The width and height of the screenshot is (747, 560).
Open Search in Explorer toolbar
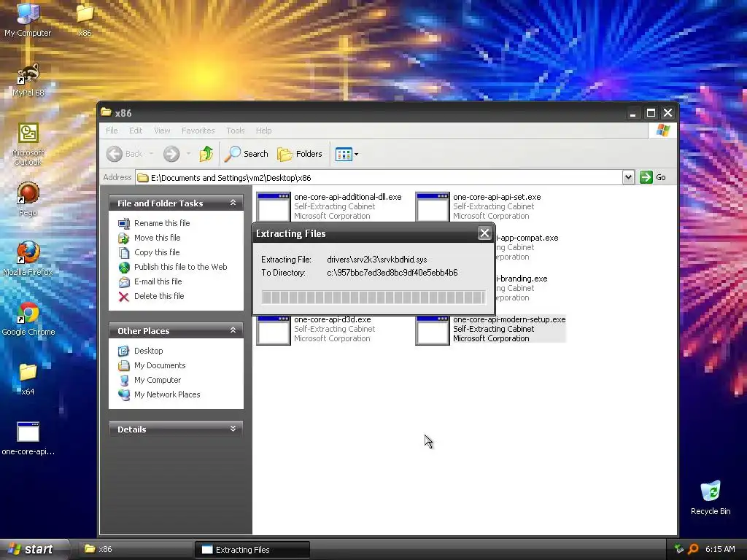247,154
